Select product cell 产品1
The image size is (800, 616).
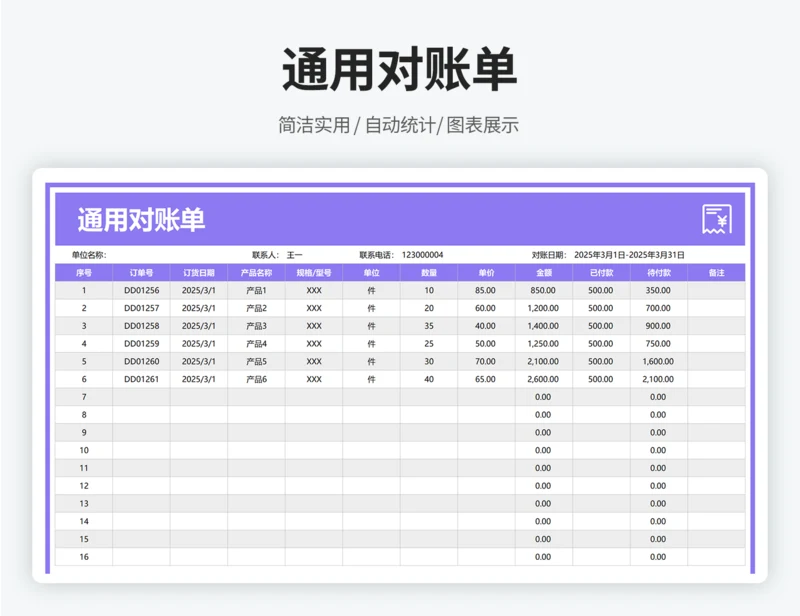256,290
